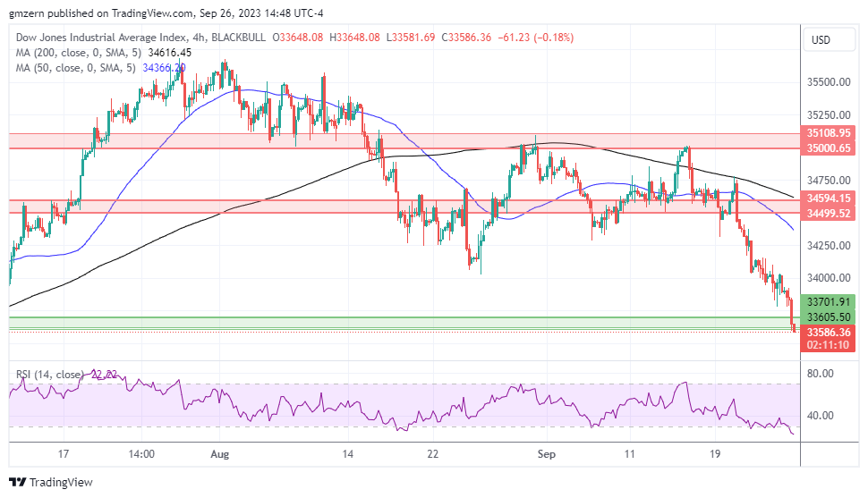Click the 34616.45 MA 200 value

[x=170, y=53]
